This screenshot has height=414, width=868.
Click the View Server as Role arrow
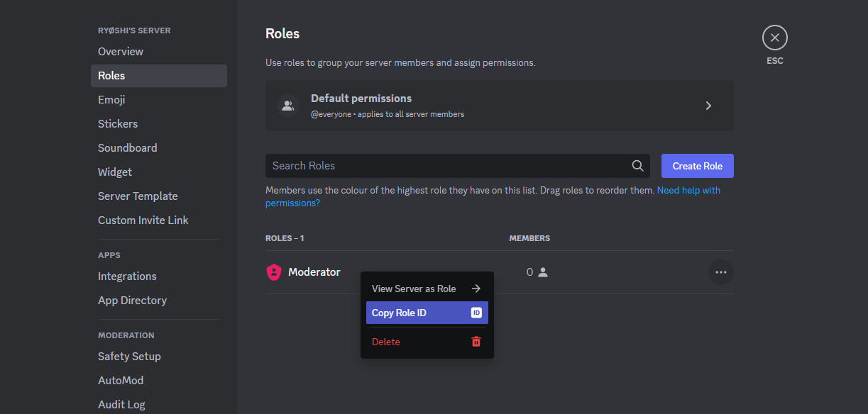(476, 289)
